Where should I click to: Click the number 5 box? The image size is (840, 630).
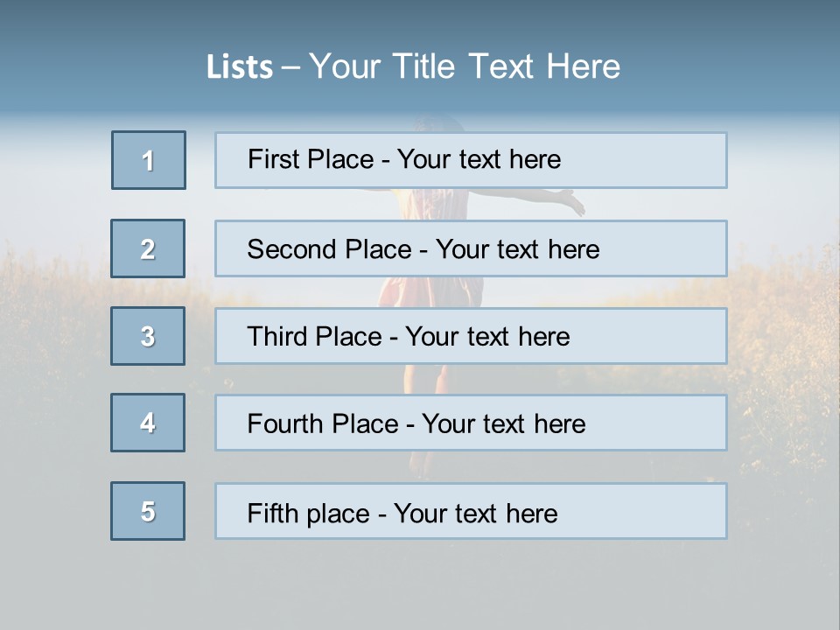click(x=148, y=511)
